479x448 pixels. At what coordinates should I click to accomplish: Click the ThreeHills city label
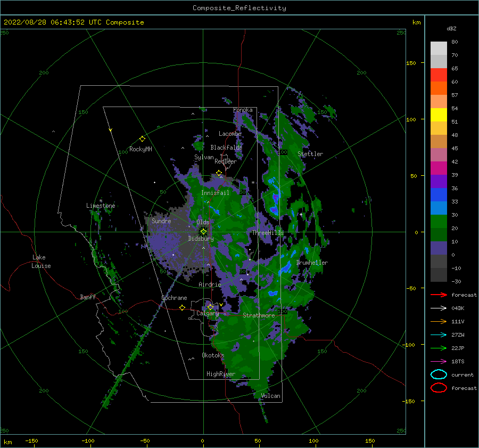click(268, 233)
